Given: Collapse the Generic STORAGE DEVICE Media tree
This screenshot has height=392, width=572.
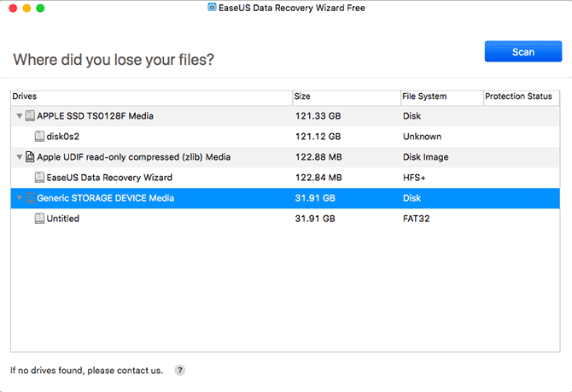Looking at the screenshot, I should click(x=19, y=198).
